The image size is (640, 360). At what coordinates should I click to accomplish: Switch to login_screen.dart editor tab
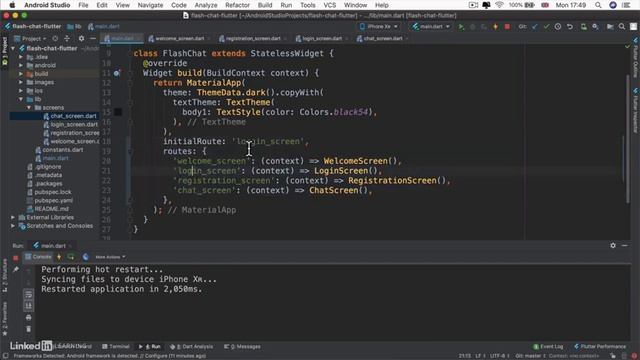point(322,38)
